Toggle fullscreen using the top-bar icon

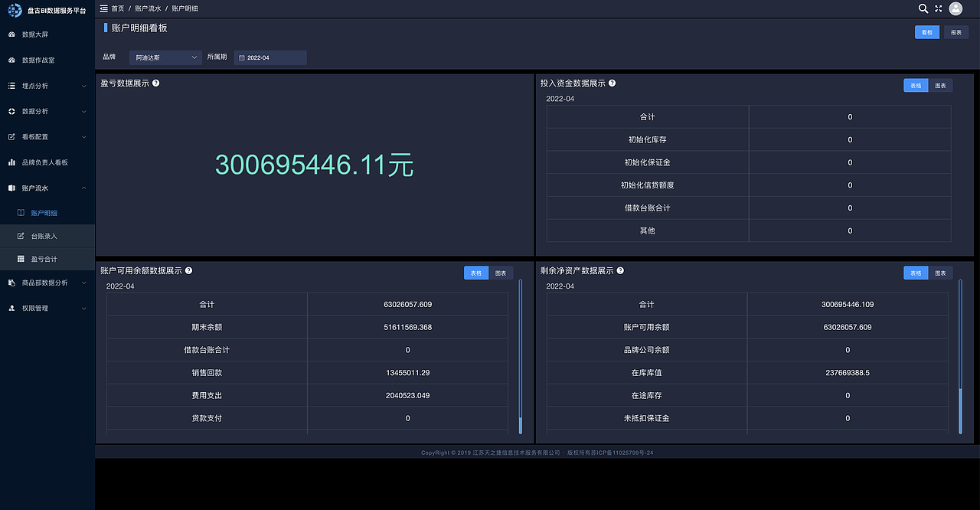(x=938, y=8)
